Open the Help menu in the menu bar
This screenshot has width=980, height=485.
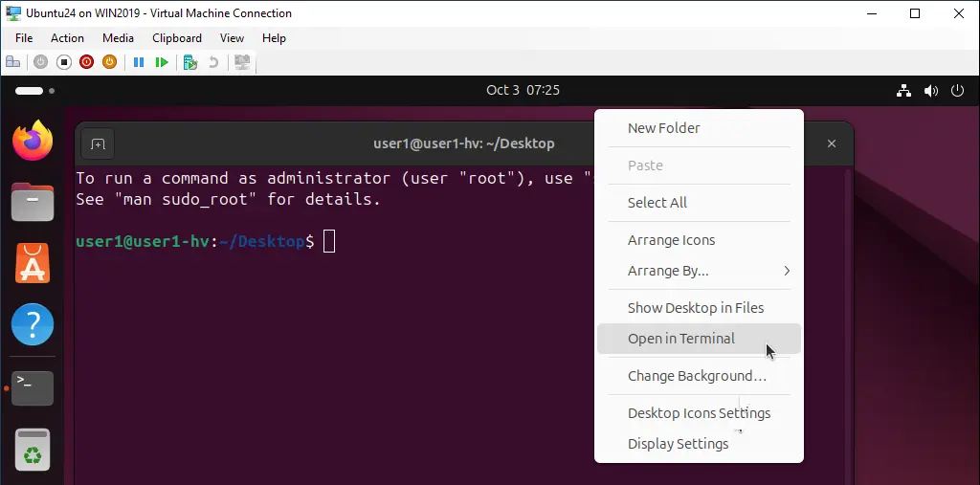coord(274,38)
